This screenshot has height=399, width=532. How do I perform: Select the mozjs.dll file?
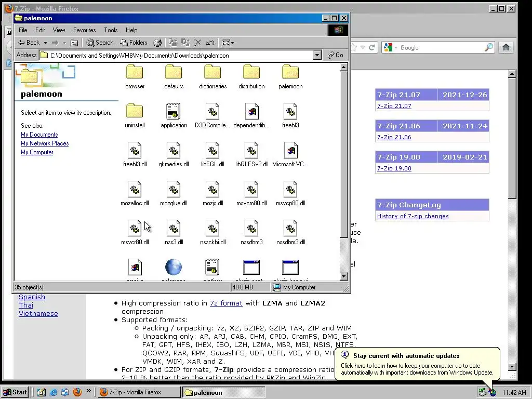[x=212, y=194]
